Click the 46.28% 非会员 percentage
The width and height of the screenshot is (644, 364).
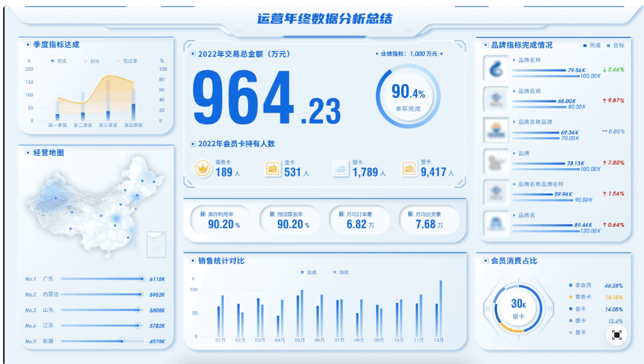point(614,285)
